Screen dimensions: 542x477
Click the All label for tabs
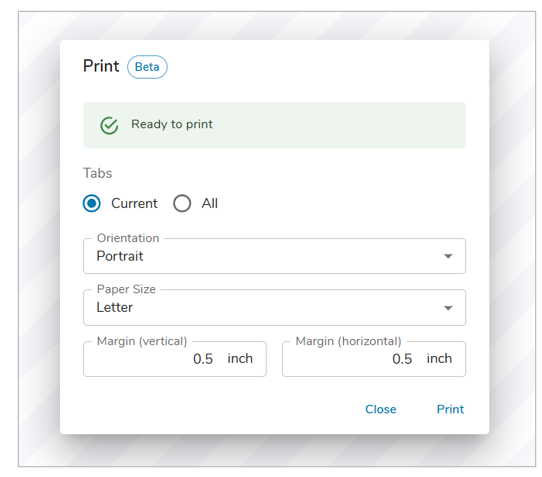[209, 203]
